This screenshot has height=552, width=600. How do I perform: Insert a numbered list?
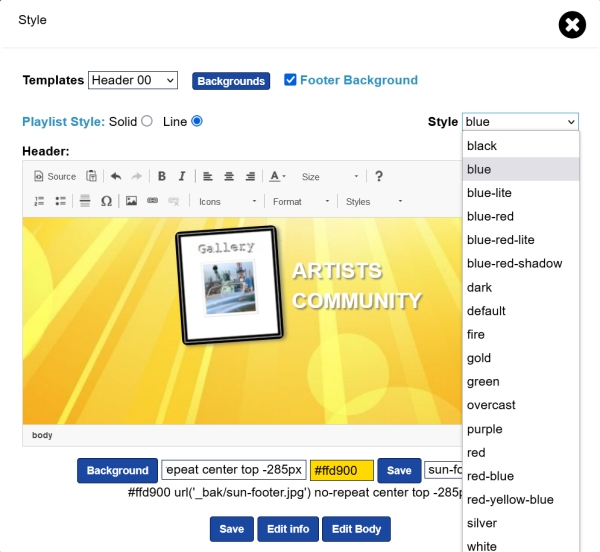40,201
